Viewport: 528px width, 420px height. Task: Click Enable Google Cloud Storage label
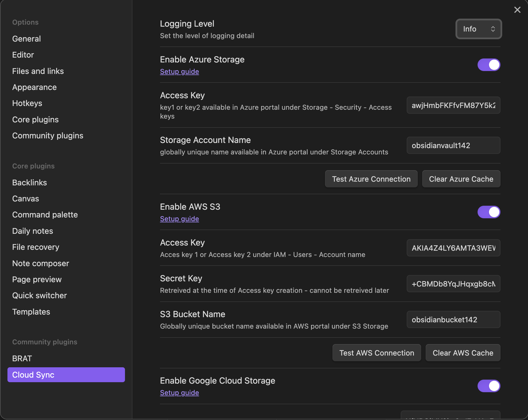point(217,381)
